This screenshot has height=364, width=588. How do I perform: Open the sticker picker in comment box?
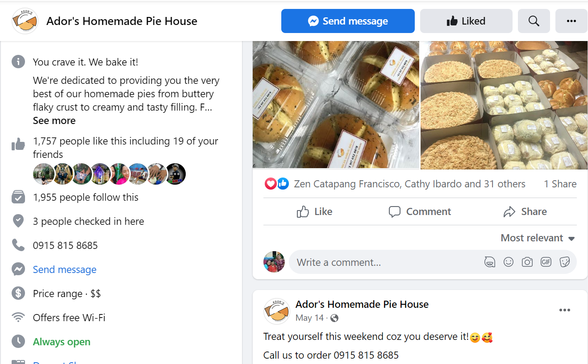coord(565,262)
